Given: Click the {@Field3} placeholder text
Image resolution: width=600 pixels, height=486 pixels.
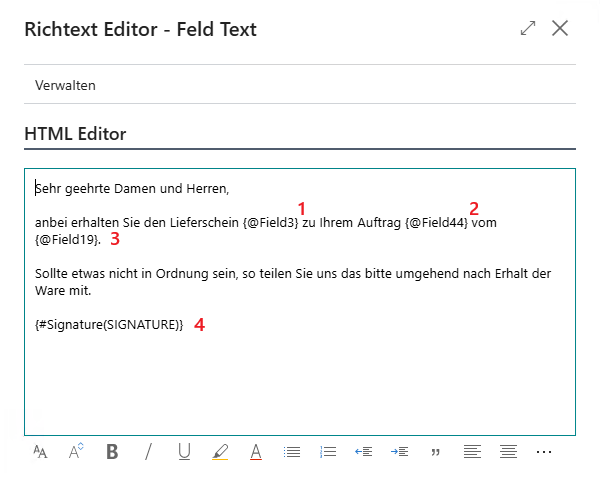Looking at the screenshot, I should click(271, 223).
